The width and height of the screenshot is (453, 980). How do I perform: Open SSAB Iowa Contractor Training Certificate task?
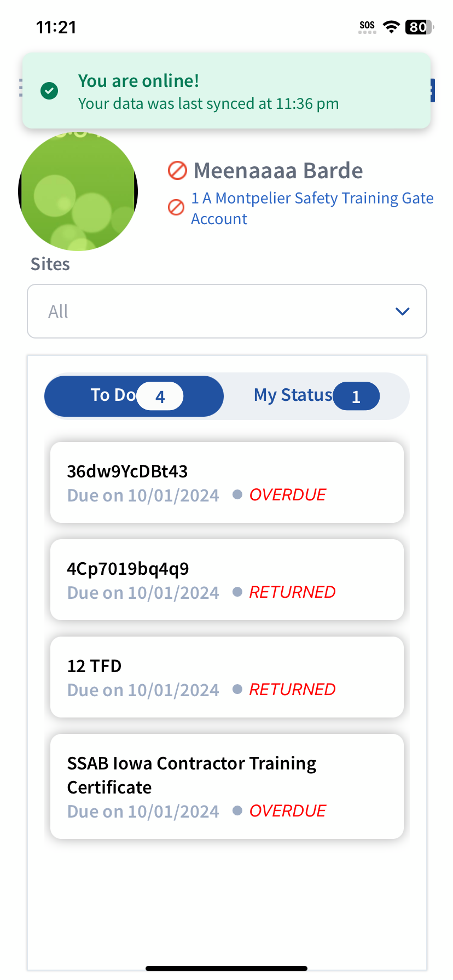tap(226, 786)
